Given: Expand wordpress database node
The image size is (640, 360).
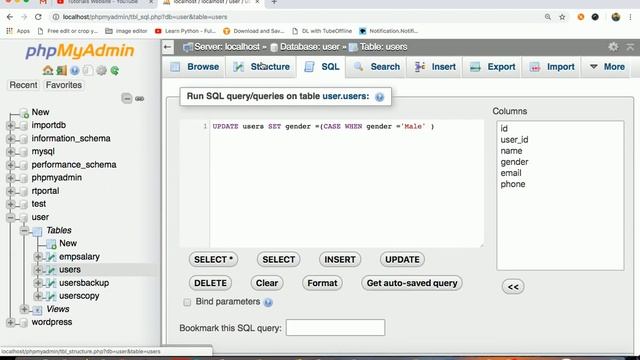Looking at the screenshot, I should tap(11, 322).
